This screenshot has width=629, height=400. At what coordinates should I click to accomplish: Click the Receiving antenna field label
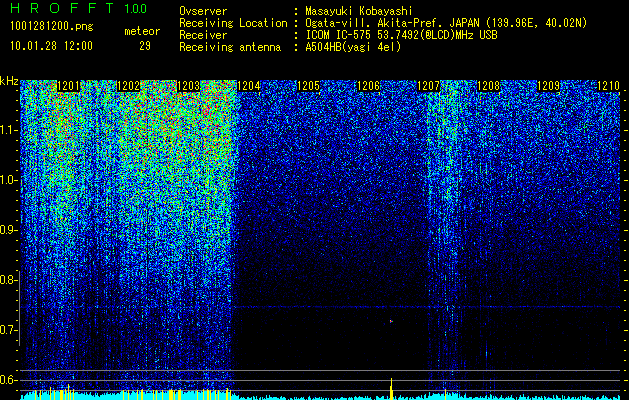pyautogui.click(x=230, y=47)
